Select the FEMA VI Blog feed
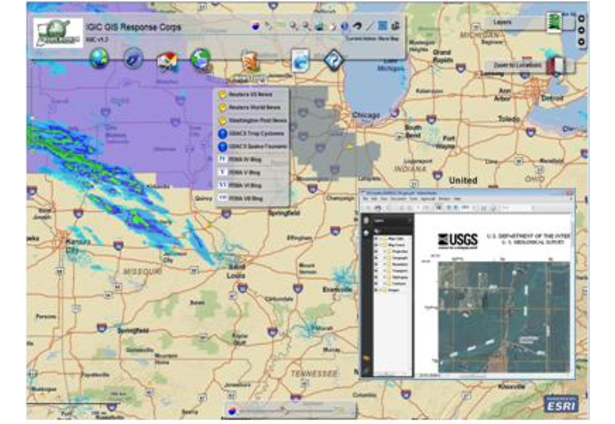 (x=252, y=185)
